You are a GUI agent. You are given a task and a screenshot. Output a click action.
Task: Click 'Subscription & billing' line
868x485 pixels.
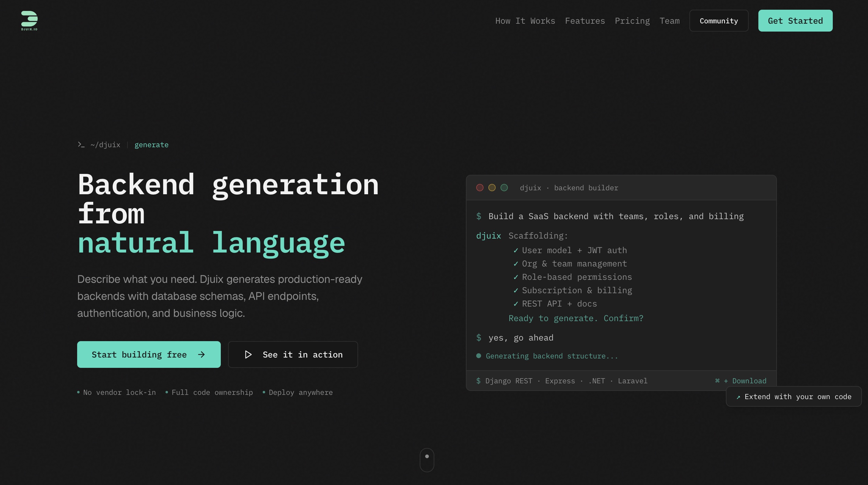click(x=577, y=290)
